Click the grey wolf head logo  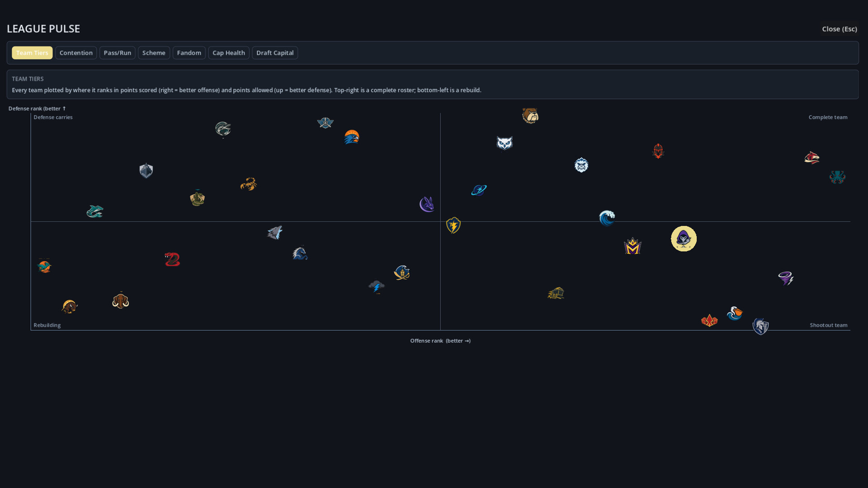click(x=274, y=232)
